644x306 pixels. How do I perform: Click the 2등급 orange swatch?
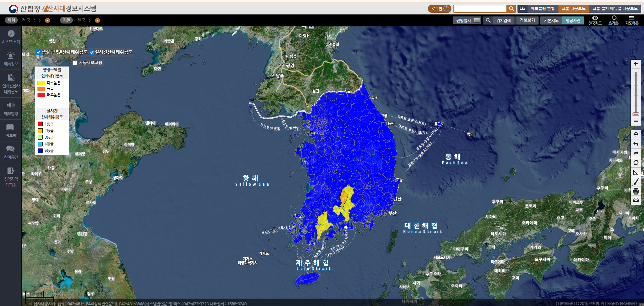(40, 131)
